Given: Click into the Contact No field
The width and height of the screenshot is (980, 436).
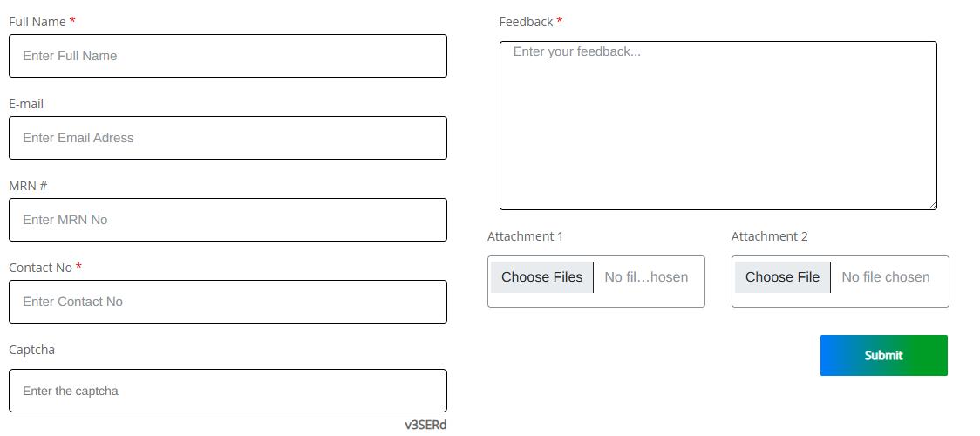Looking at the screenshot, I should click(x=228, y=302).
